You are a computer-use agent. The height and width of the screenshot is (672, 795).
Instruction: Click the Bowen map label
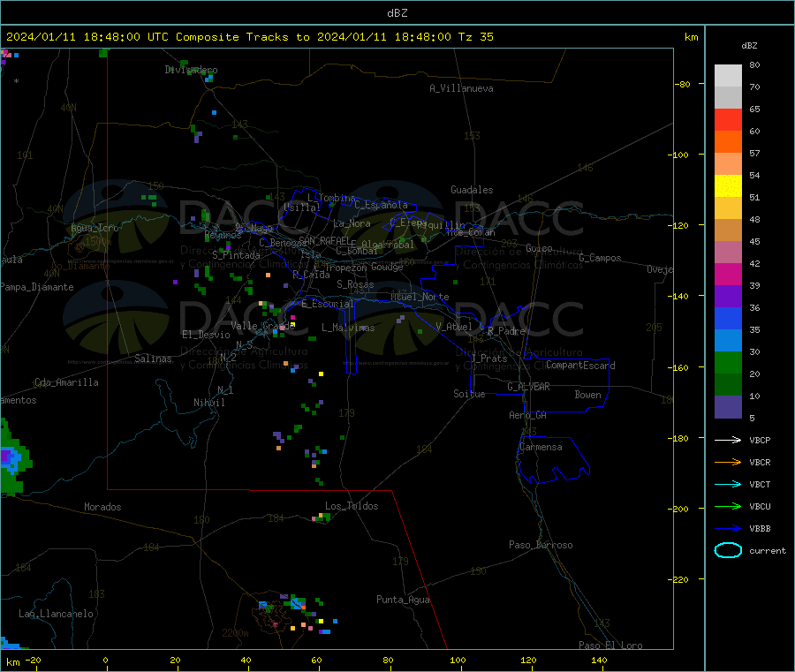point(587,395)
